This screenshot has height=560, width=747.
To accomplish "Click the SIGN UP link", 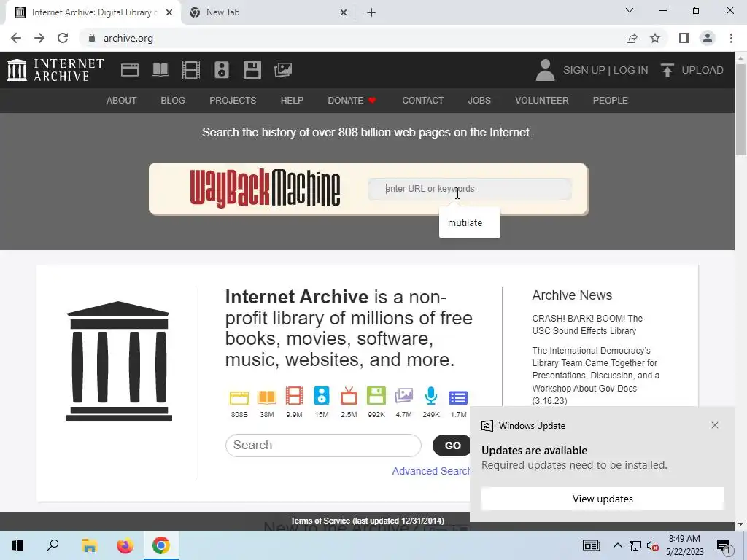I will 584,70.
